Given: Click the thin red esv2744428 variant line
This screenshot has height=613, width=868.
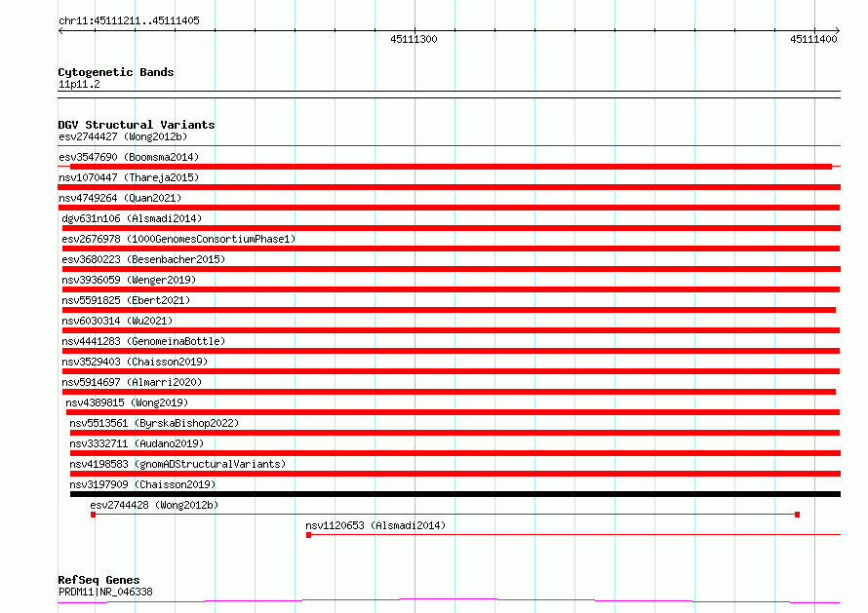Looking at the screenshot, I should (x=445, y=515).
